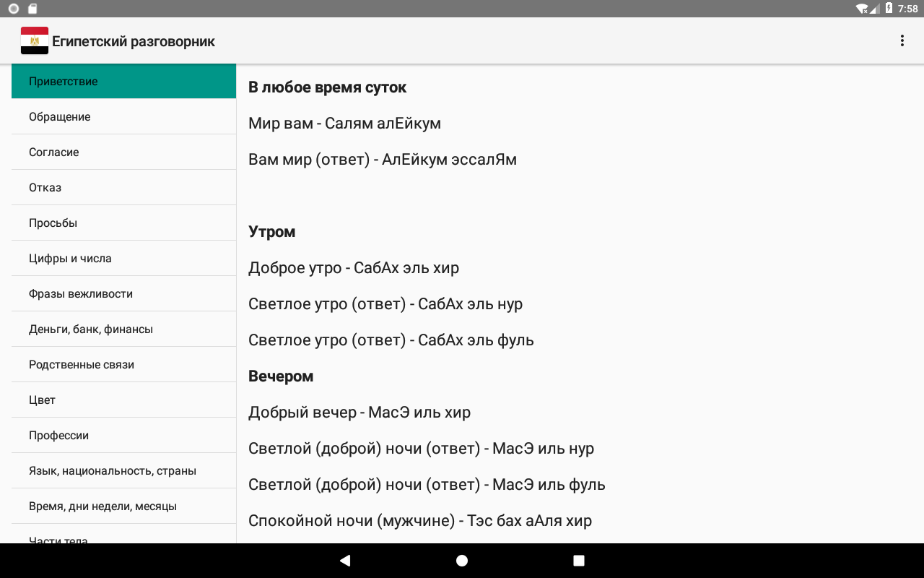Open the Фразы вежливости category
The height and width of the screenshot is (578, 924).
(123, 293)
